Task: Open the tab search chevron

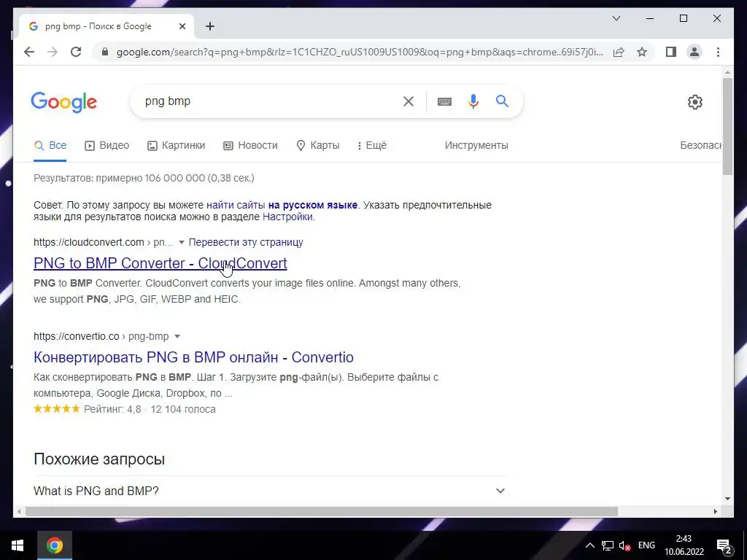Action: pyautogui.click(x=616, y=18)
